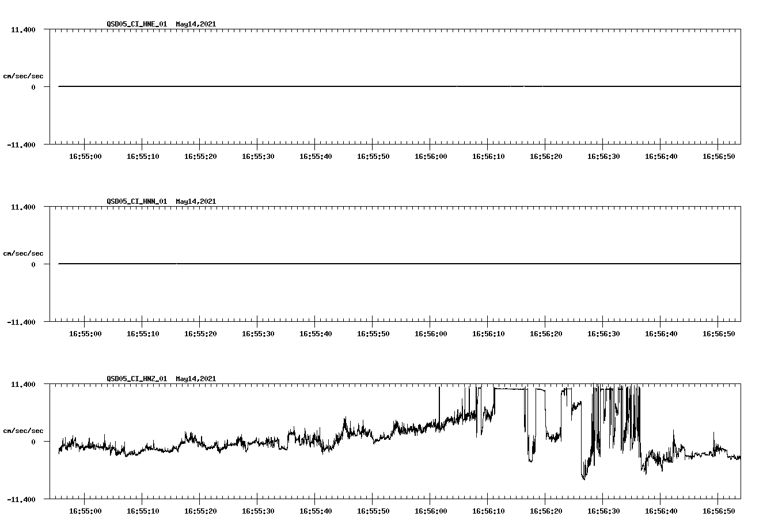
Task: Select the QSD05_CI_HNN_01 channel label
Action: tap(138, 202)
